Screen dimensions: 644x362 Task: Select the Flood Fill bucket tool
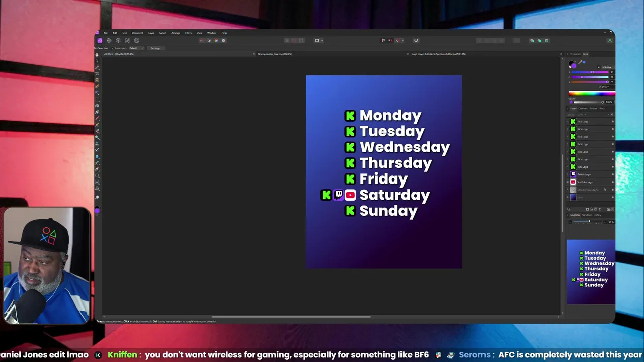point(97,106)
